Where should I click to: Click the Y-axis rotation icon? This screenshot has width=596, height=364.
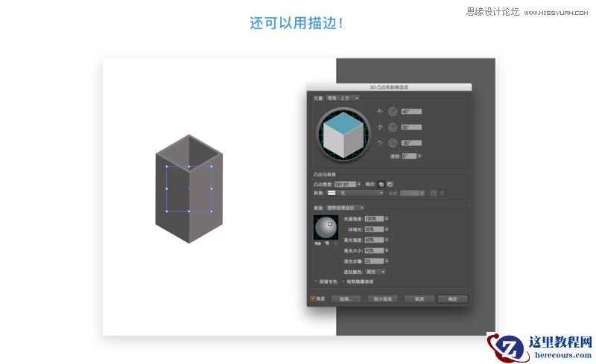[380, 127]
